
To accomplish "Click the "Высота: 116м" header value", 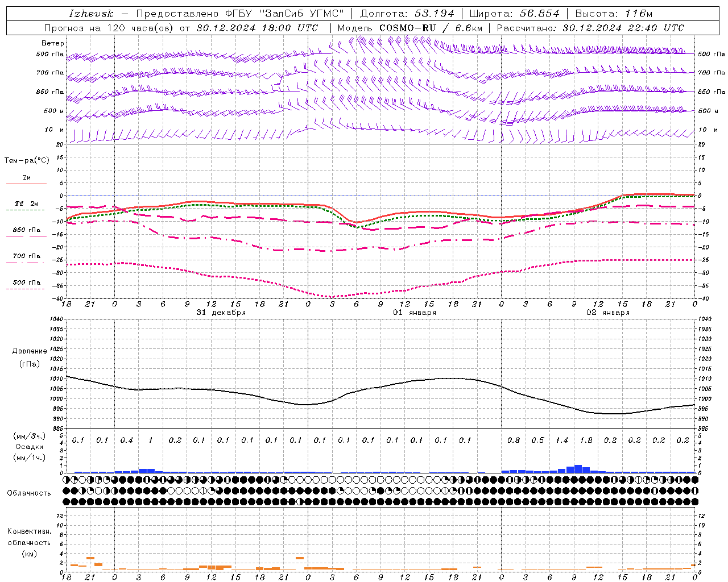I will [614, 14].
